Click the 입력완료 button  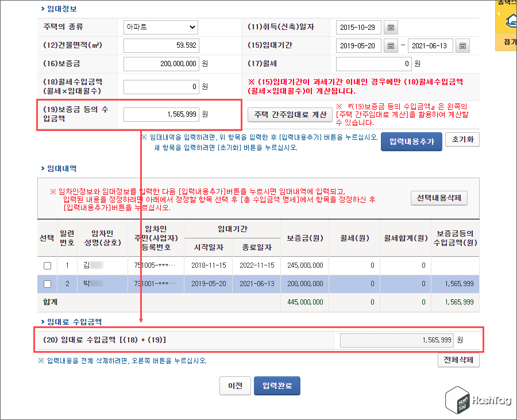[277, 386]
